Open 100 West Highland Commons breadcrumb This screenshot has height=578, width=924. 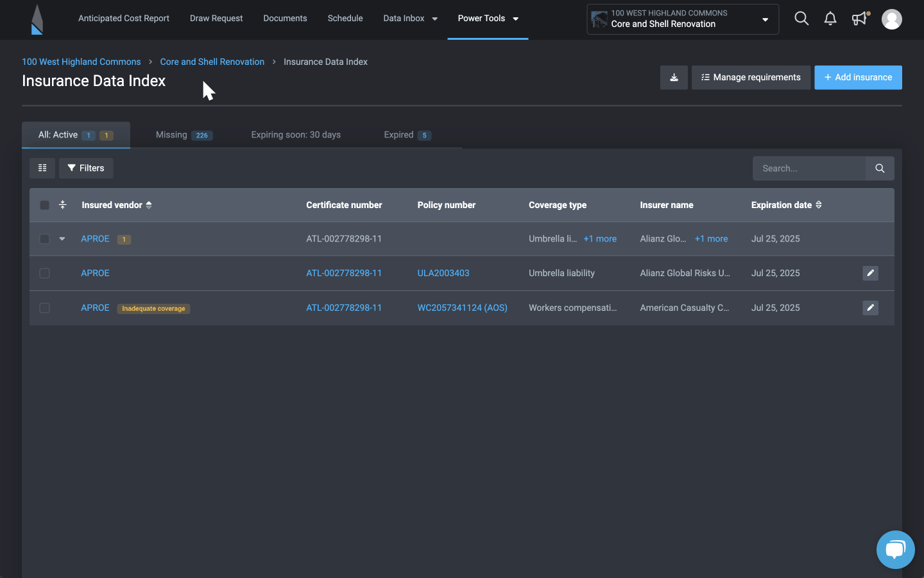click(x=81, y=62)
